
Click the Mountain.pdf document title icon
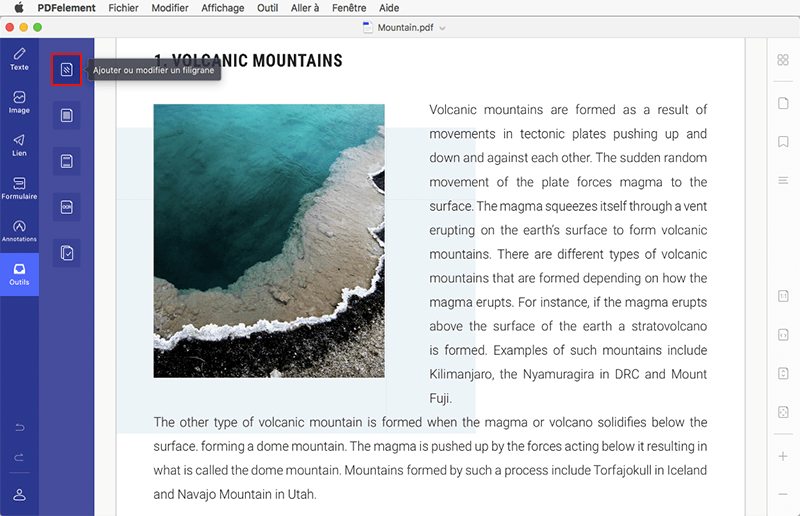pyautogui.click(x=367, y=28)
